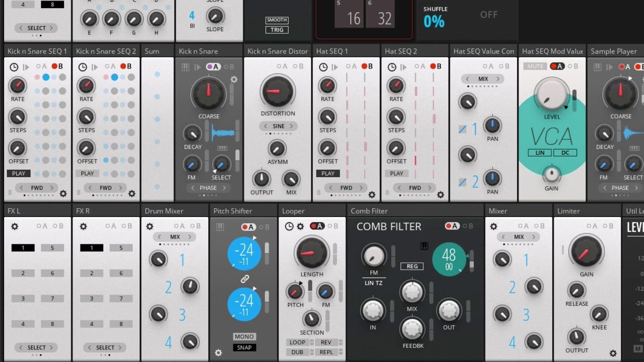
Task: Click the run arrow icon in Kick n Snare SEQ 1
Action: click(25, 67)
